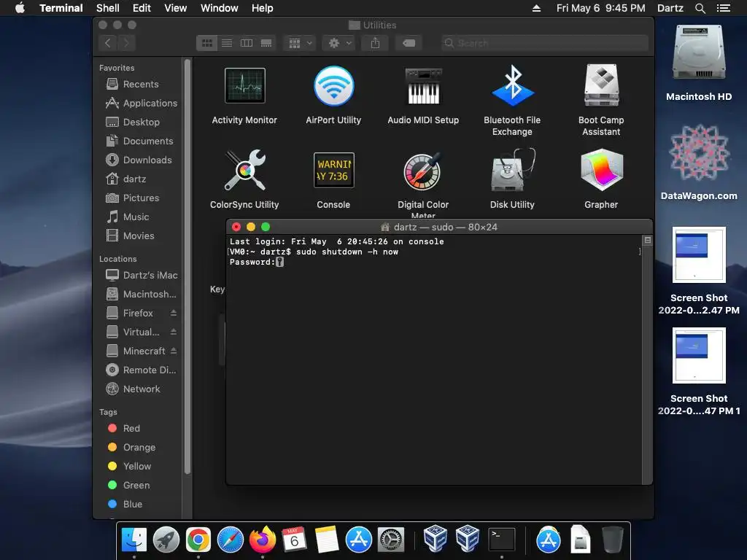This screenshot has width=747, height=560.
Task: Open Trash in the Dock
Action: (612, 540)
